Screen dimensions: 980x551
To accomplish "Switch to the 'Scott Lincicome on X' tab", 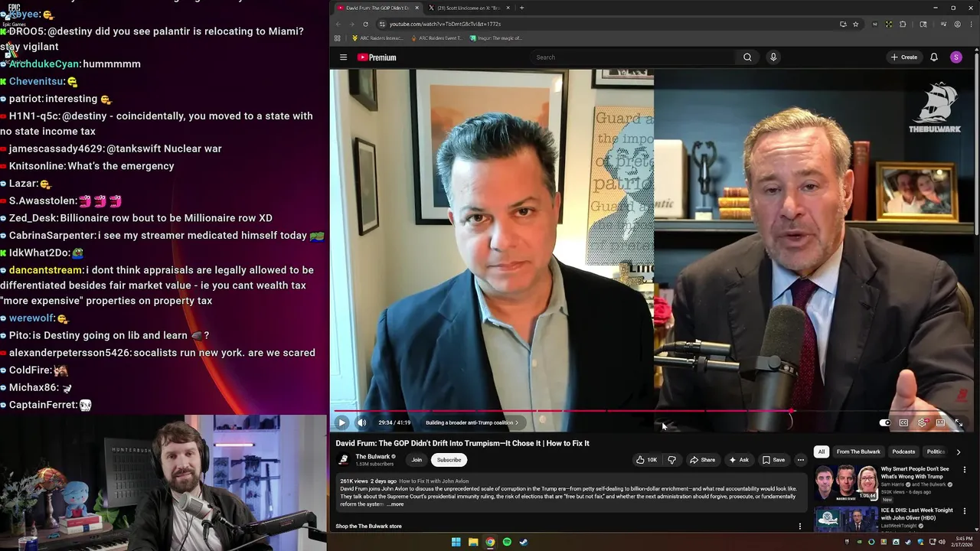I will click(x=467, y=8).
